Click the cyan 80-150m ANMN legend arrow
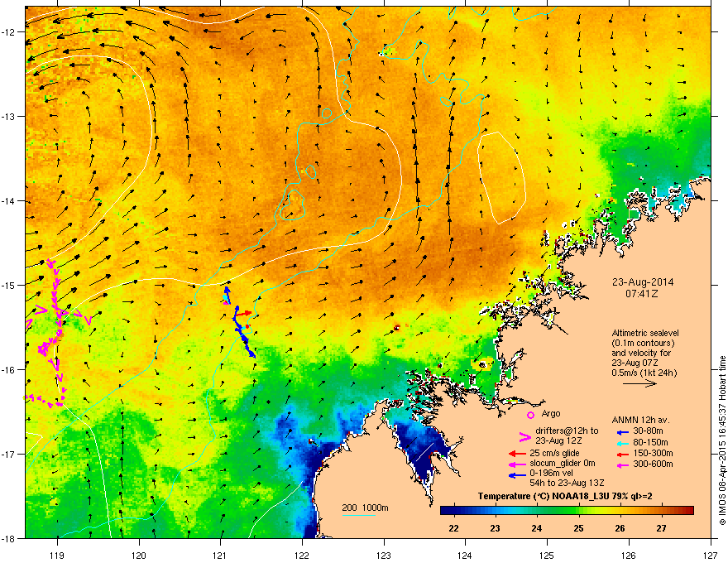Viewport: 728px width, 563px height. click(x=623, y=443)
